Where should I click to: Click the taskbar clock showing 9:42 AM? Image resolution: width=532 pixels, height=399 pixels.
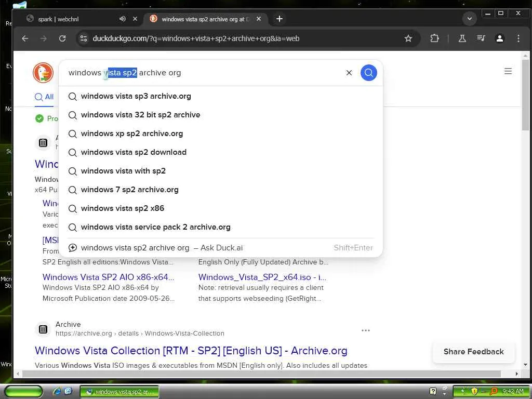513,392
